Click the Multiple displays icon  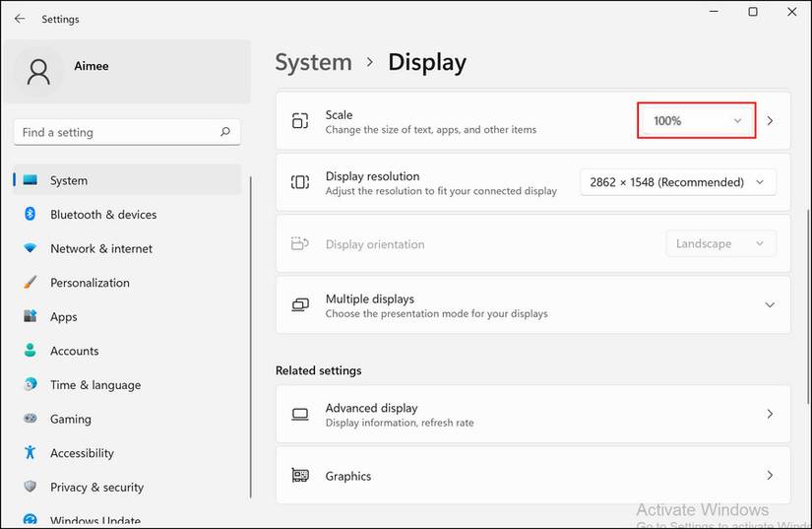coord(300,304)
